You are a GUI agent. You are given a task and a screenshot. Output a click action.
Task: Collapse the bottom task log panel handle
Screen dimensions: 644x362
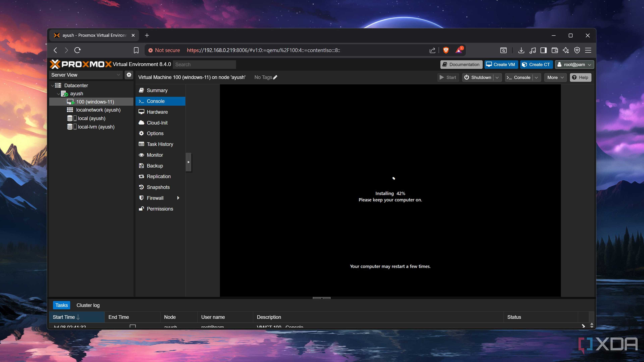click(322, 298)
